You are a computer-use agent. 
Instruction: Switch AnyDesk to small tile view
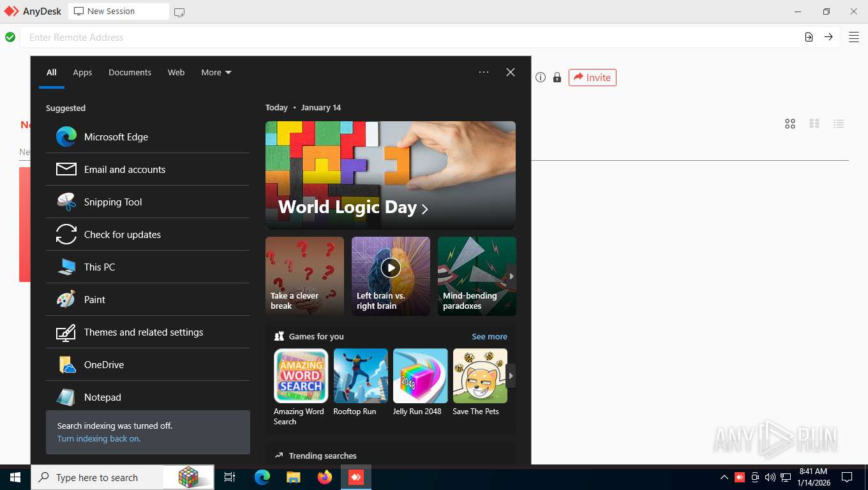(814, 124)
